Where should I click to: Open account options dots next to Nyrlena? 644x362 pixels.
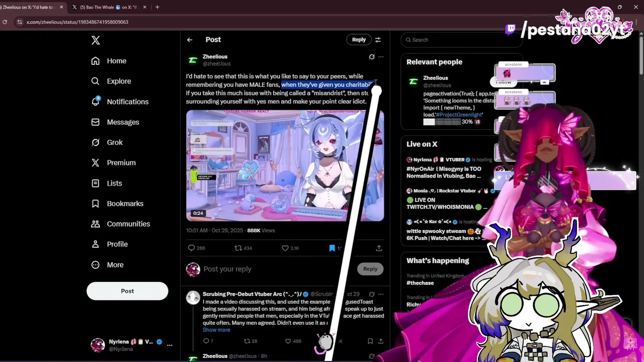pos(170,345)
